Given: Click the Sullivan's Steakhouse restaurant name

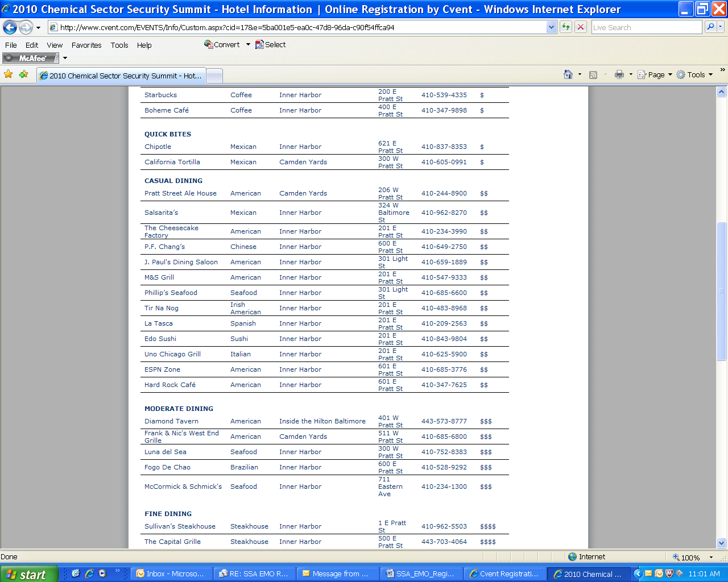Looking at the screenshot, I should click(180, 526).
